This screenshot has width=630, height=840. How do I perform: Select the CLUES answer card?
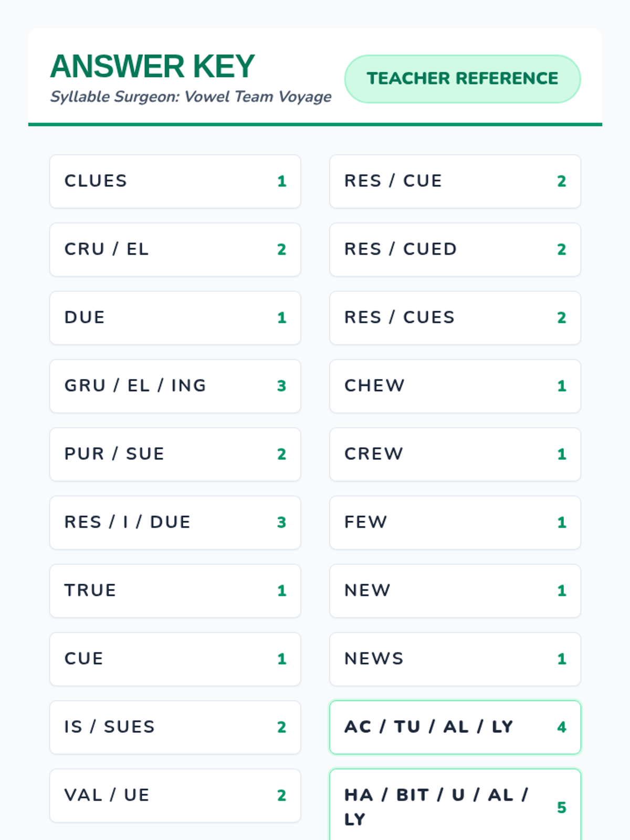[175, 181]
